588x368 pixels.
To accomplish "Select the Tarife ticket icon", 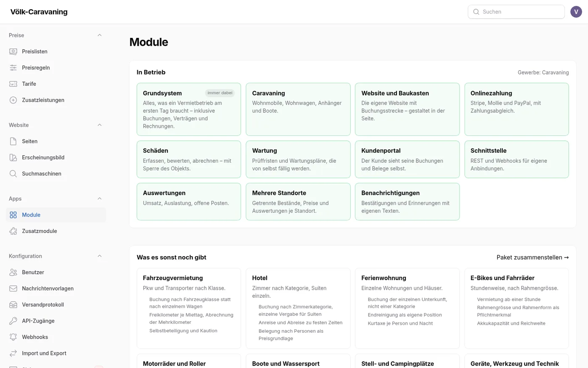I will 13,84.
